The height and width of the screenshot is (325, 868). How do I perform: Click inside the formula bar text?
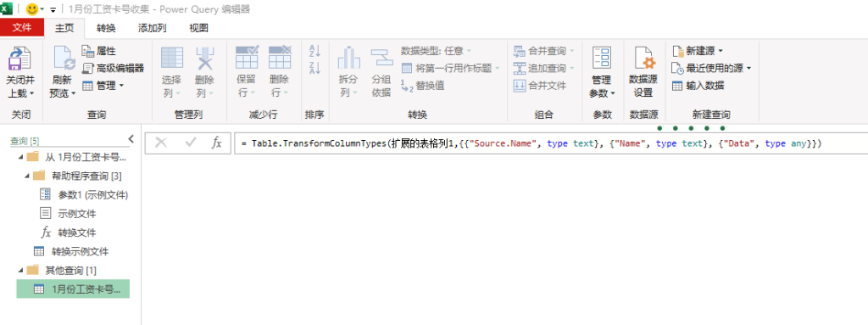(531, 143)
